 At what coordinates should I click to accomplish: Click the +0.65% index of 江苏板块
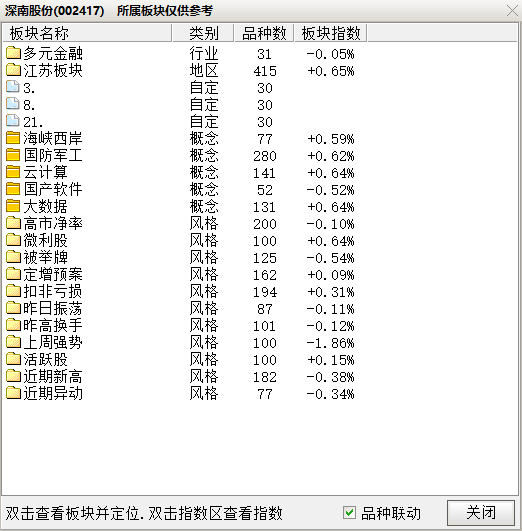pos(330,71)
